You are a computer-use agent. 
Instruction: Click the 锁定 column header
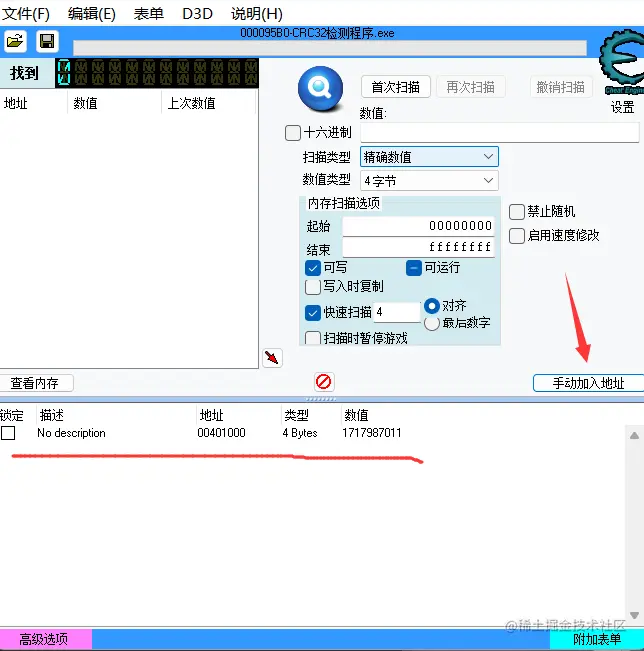pyautogui.click(x=12, y=415)
